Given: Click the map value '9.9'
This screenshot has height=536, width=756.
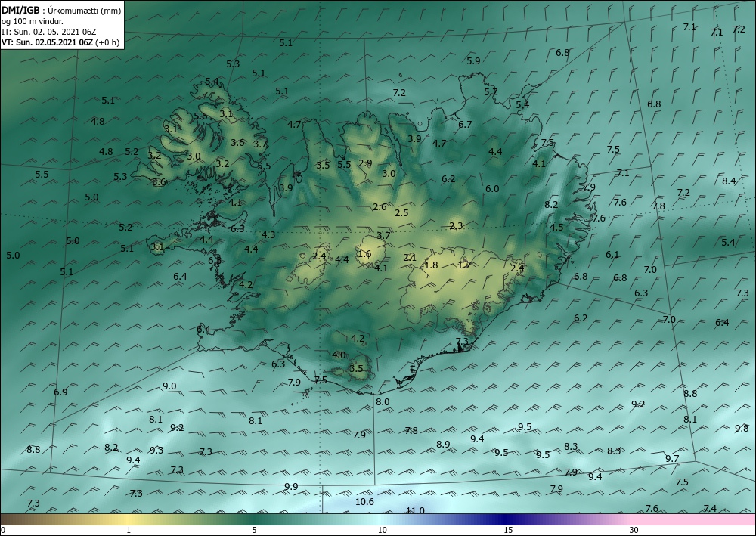Looking at the screenshot, I should [x=291, y=486].
